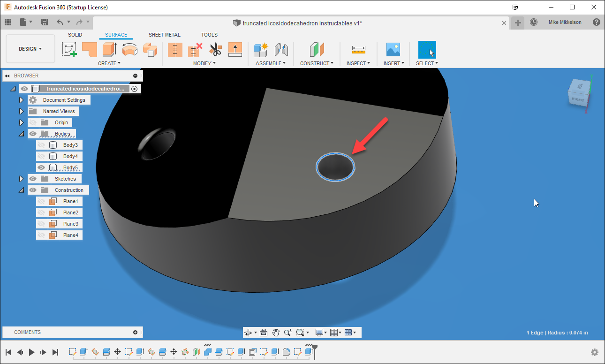Switch to the SHEET METAL tab

[164, 34]
